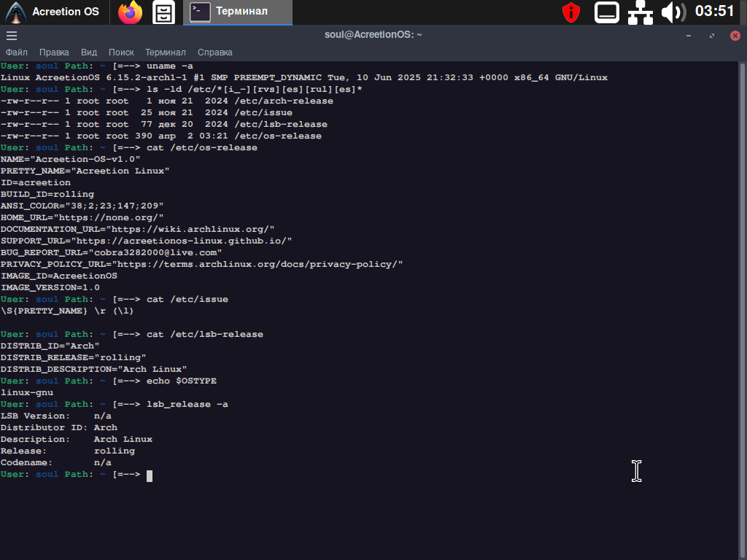Click the linux-gnu output line
747x560 pixels.
click(x=27, y=393)
